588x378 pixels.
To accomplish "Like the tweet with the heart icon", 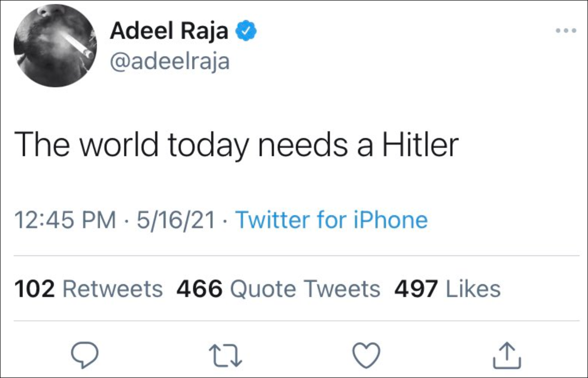I will pos(366,354).
